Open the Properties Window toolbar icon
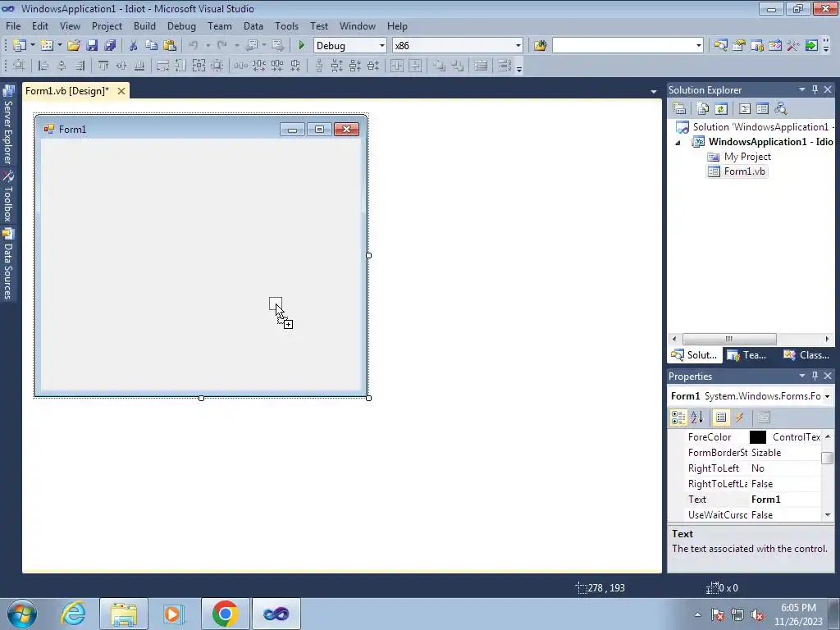Image resolution: width=840 pixels, height=630 pixels. tap(739, 46)
